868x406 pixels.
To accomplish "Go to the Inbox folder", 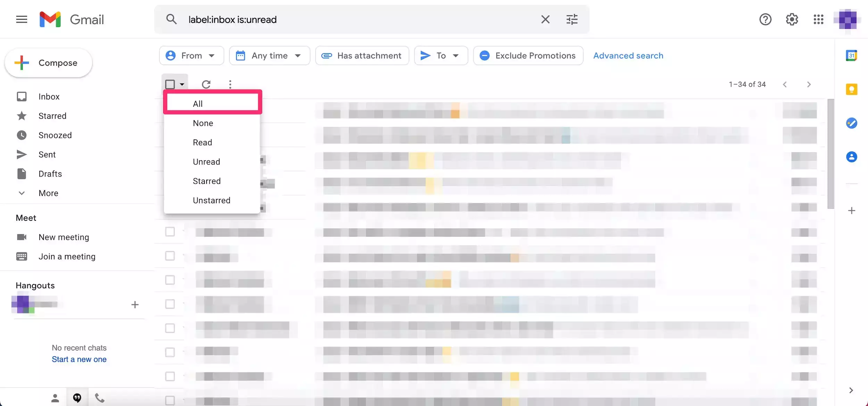I will 49,97.
